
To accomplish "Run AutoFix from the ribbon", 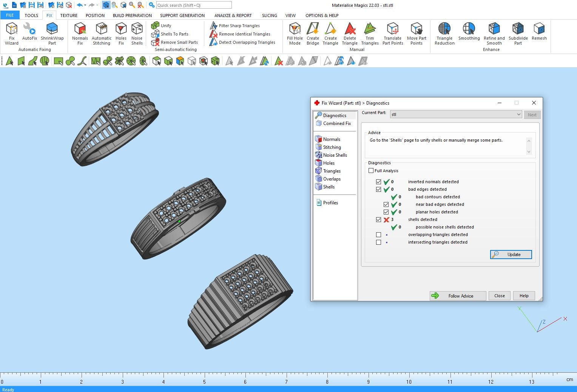I will pyautogui.click(x=29, y=32).
